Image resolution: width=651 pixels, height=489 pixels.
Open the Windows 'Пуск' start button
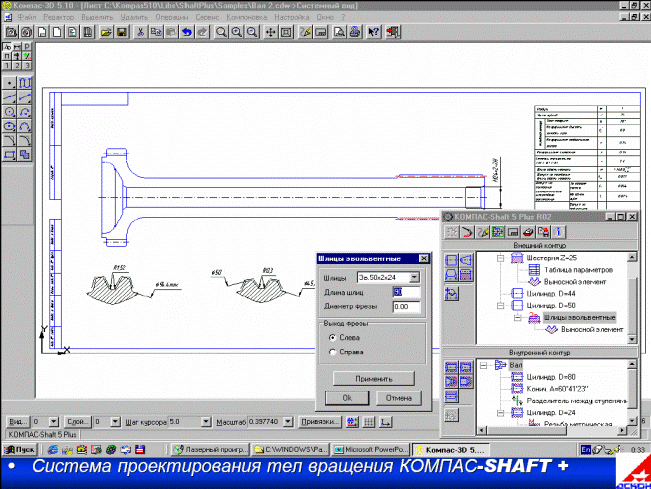tap(20, 450)
